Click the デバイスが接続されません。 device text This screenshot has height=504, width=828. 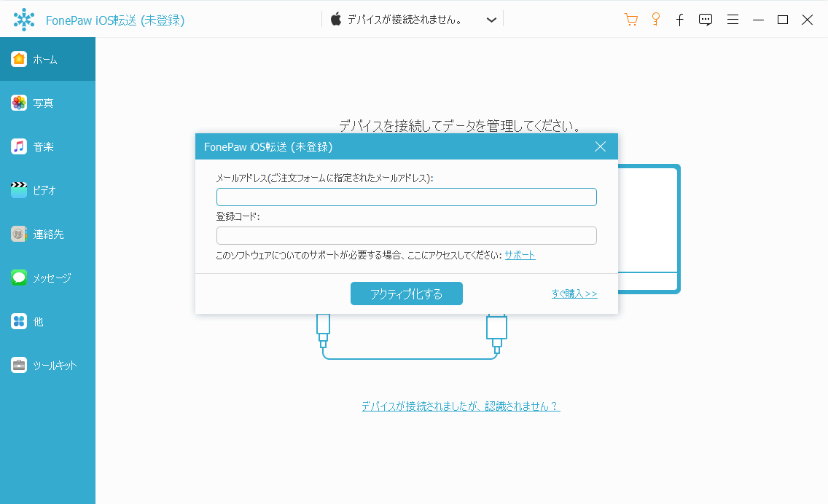point(405,20)
